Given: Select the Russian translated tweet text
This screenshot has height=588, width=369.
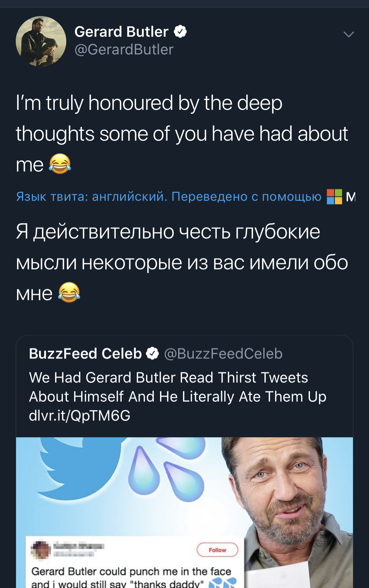Looking at the screenshot, I should [x=182, y=262].
